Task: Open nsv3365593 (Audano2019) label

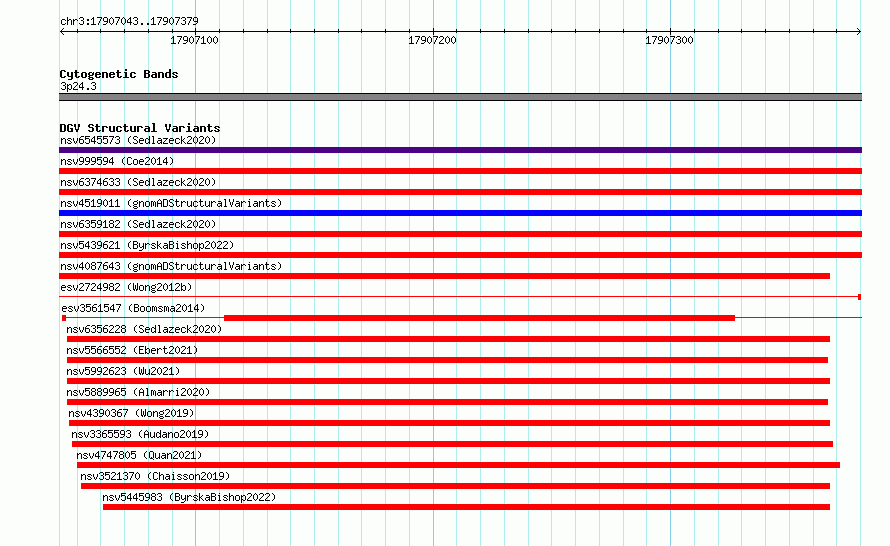Action: 140,434
